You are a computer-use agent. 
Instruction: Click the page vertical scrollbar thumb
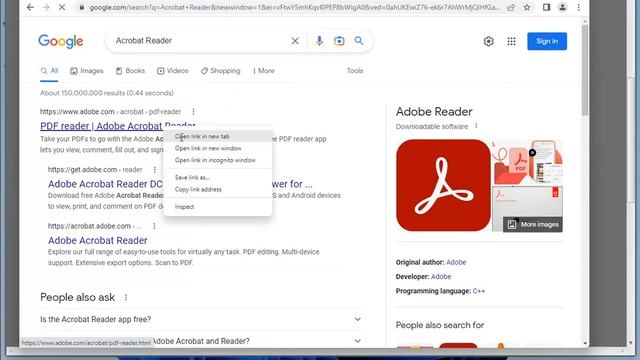point(585,70)
